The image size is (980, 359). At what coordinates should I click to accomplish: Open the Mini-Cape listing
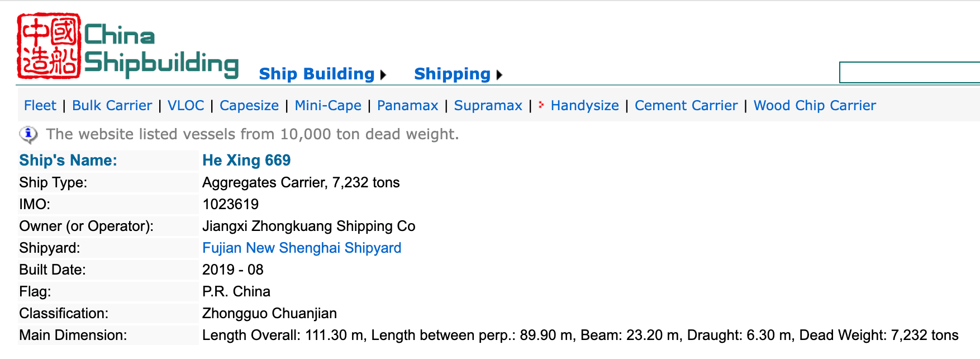(327, 105)
